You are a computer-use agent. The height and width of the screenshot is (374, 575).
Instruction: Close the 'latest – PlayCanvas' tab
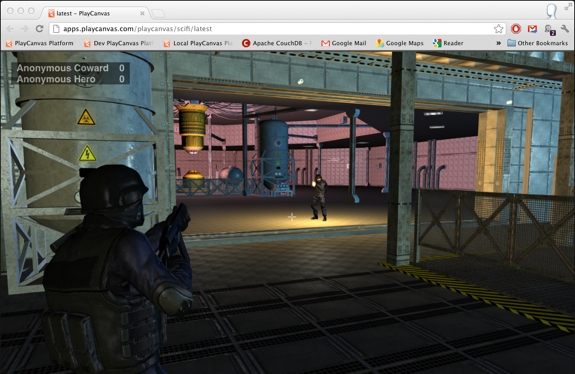pos(142,13)
